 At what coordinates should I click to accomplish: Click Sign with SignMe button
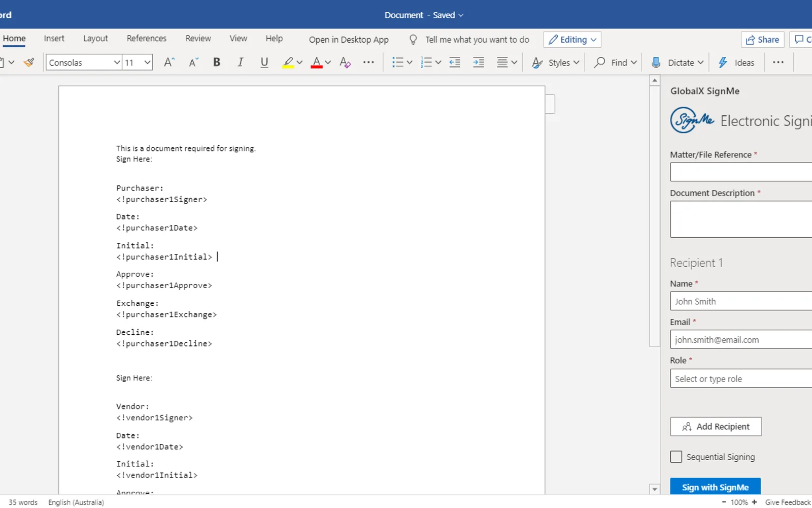715,487
